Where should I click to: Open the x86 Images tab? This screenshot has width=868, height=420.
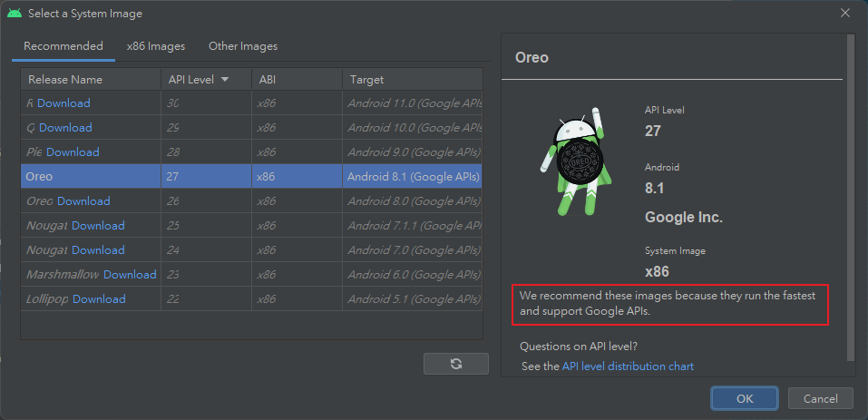pos(156,46)
